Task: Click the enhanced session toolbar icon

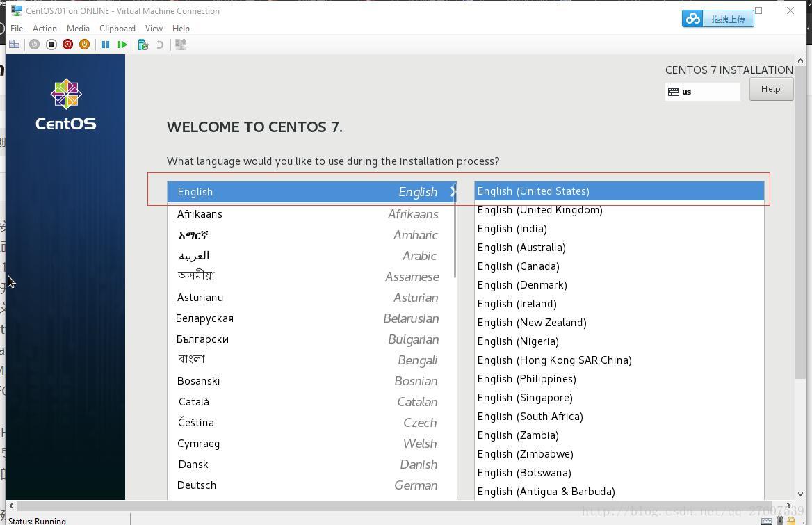Action: (181, 45)
